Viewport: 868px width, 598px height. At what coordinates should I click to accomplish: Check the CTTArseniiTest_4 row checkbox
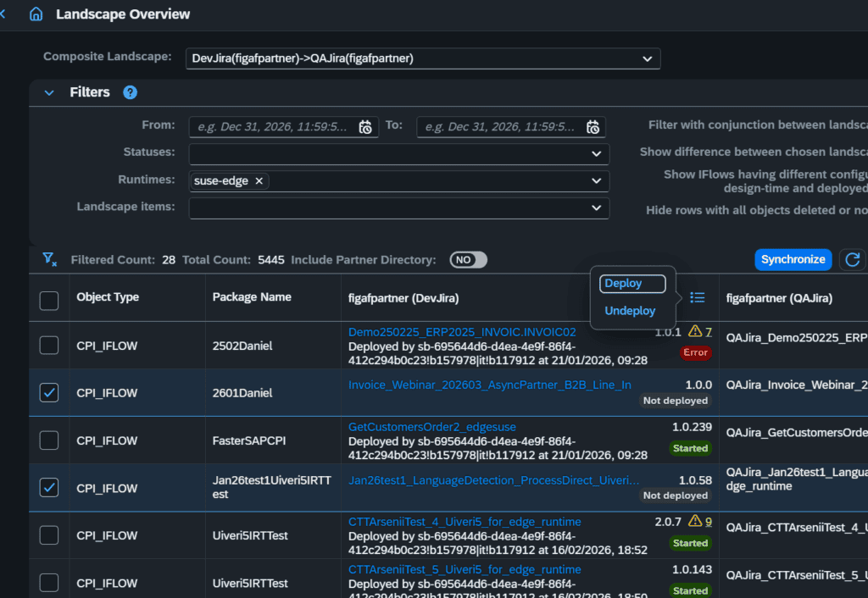(x=49, y=535)
